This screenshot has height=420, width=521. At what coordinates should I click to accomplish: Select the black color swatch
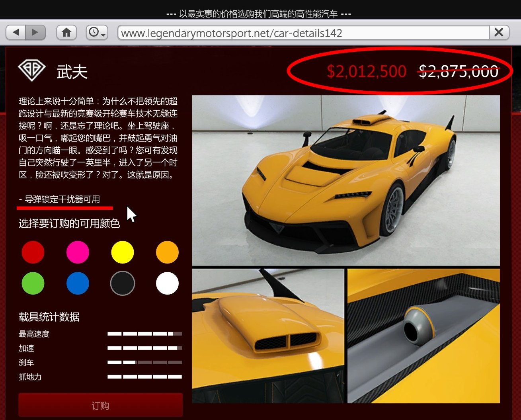click(x=123, y=283)
